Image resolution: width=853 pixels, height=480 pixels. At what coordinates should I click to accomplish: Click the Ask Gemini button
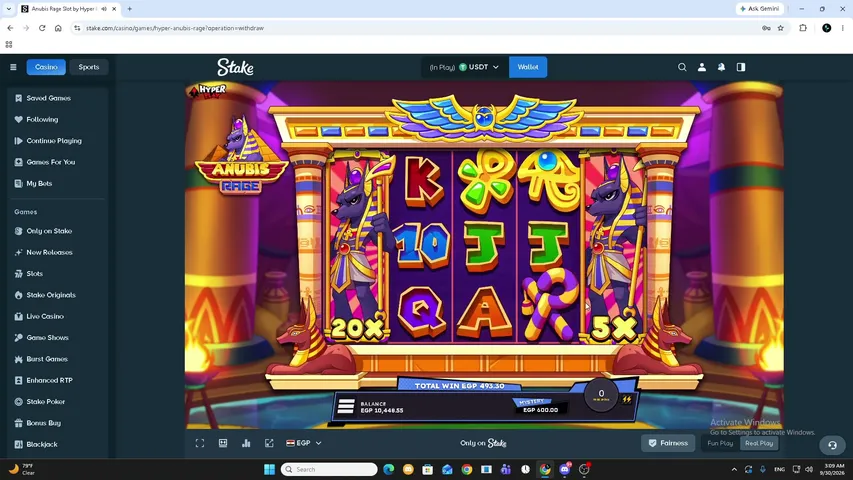(759, 9)
